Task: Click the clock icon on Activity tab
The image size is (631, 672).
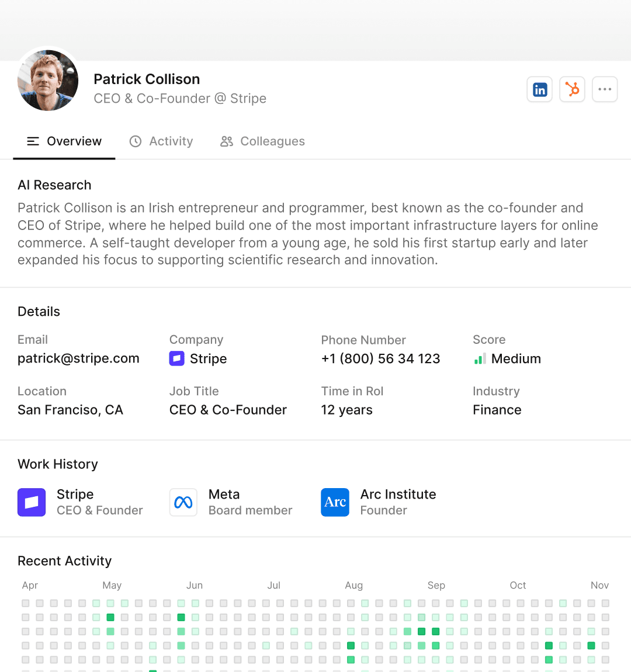Action: (x=136, y=141)
